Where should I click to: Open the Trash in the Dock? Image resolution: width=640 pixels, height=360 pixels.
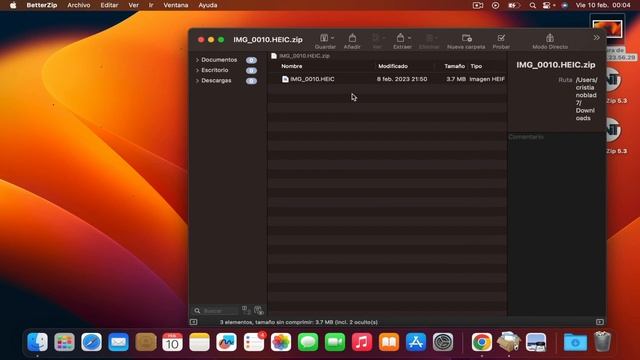tap(602, 342)
